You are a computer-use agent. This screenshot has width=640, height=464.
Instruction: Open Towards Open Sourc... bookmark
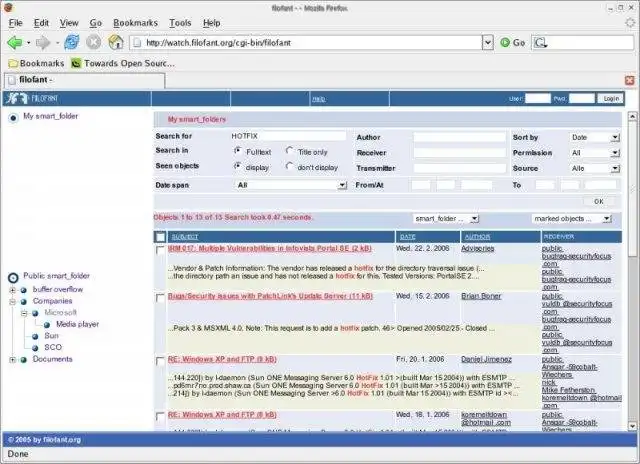click(x=123, y=63)
